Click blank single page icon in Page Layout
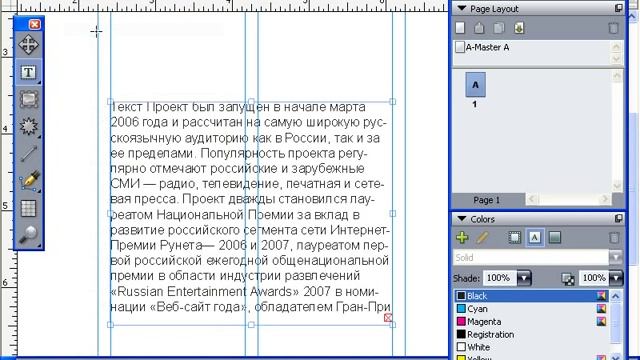This screenshot has width=640, height=360. 460,28
